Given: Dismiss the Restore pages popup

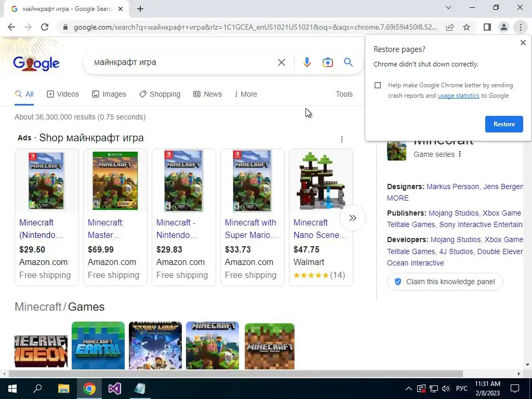Looking at the screenshot, I should coord(523,43).
